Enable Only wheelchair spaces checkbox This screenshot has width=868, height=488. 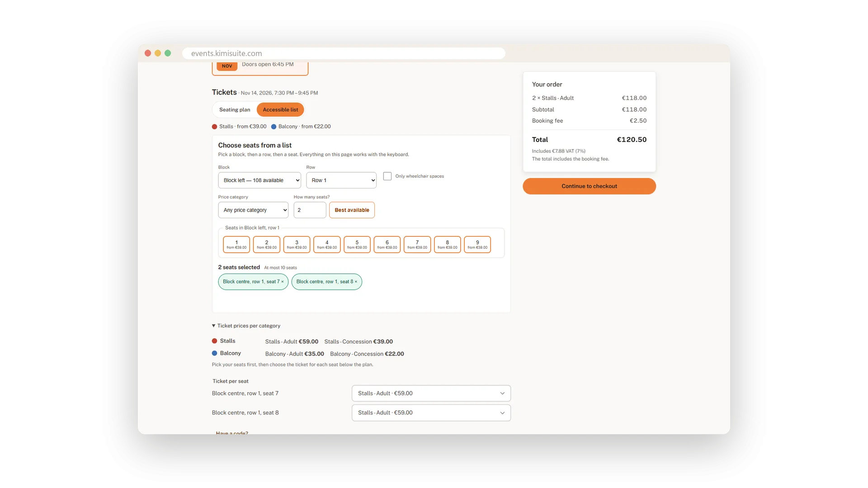[x=387, y=176]
